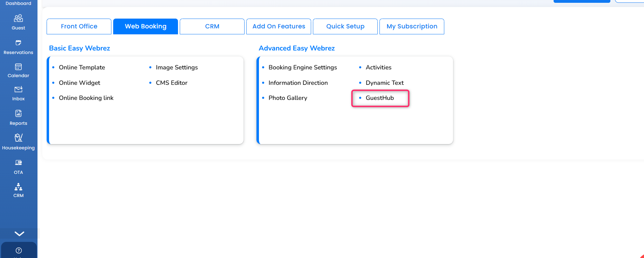Open the GuestHub link
644x258 pixels.
pyautogui.click(x=380, y=98)
